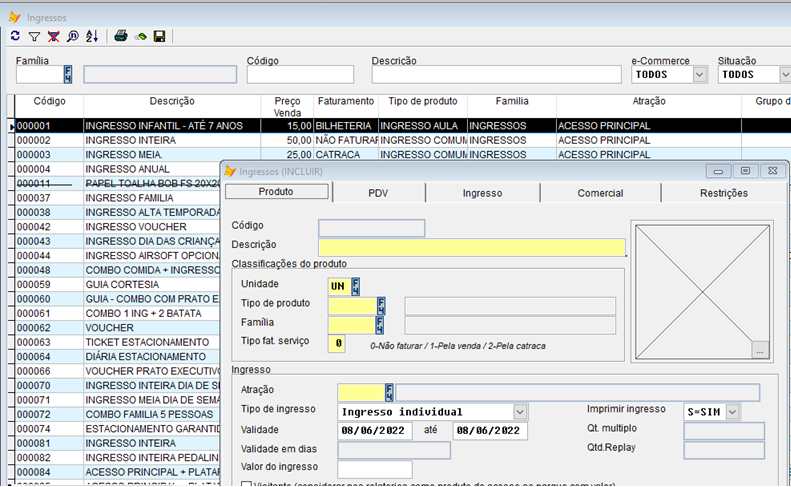
Task: Click the refresh icon in the toolbar
Action: pos(15,36)
